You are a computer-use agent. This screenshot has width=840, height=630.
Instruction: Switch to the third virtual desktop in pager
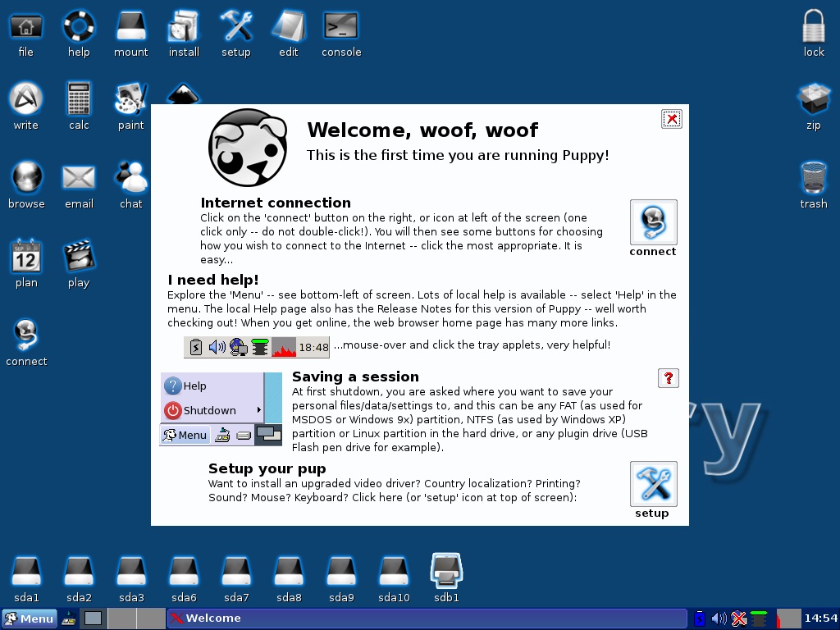pyautogui.click(x=151, y=619)
